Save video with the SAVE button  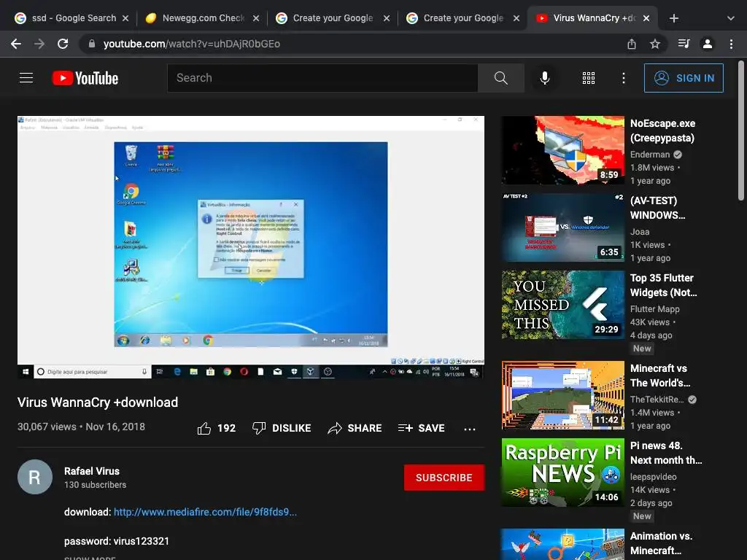tap(421, 428)
